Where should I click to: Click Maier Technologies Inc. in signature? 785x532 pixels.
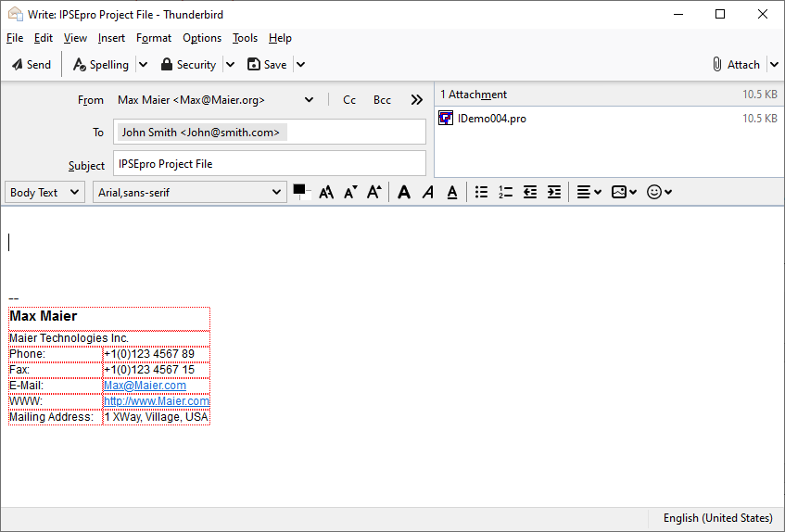click(70, 338)
